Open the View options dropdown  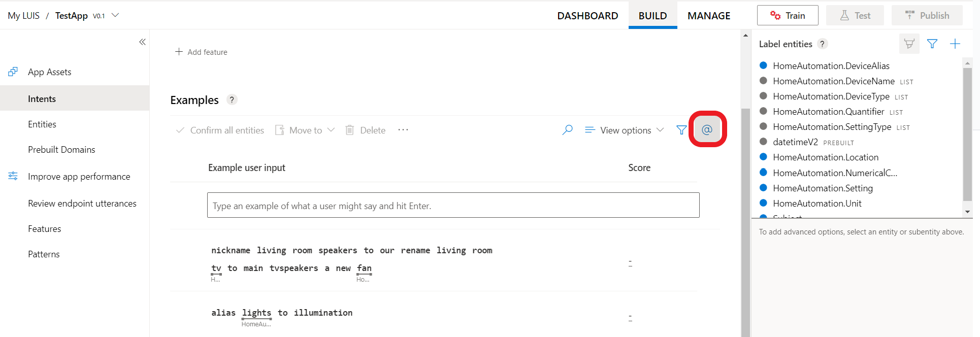click(624, 130)
